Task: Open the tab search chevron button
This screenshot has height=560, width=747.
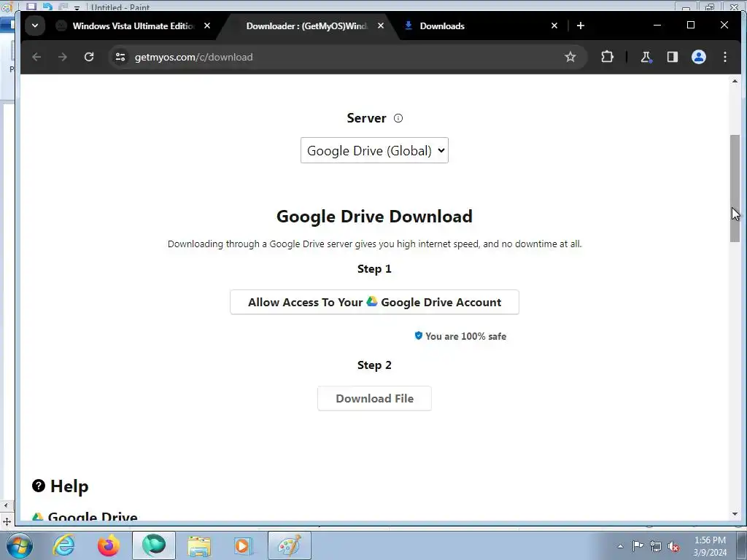Action: [35, 26]
